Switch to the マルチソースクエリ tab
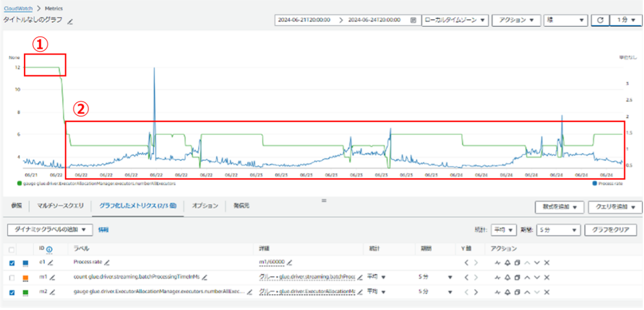Screen dimensions: 644x310 [60, 206]
